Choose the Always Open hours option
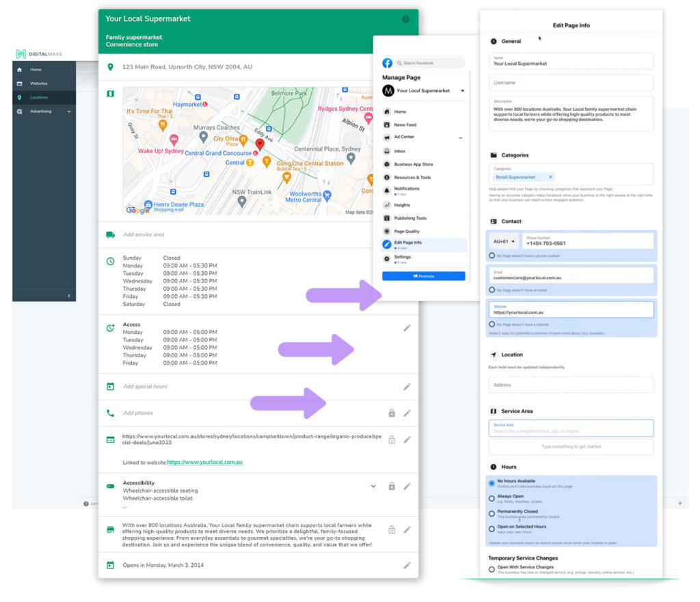 pos(492,498)
